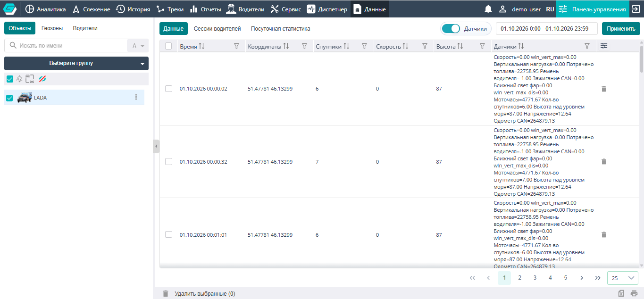Delete the 00:00:32 row with trash icon
This screenshot has height=299, width=644.
click(604, 161)
